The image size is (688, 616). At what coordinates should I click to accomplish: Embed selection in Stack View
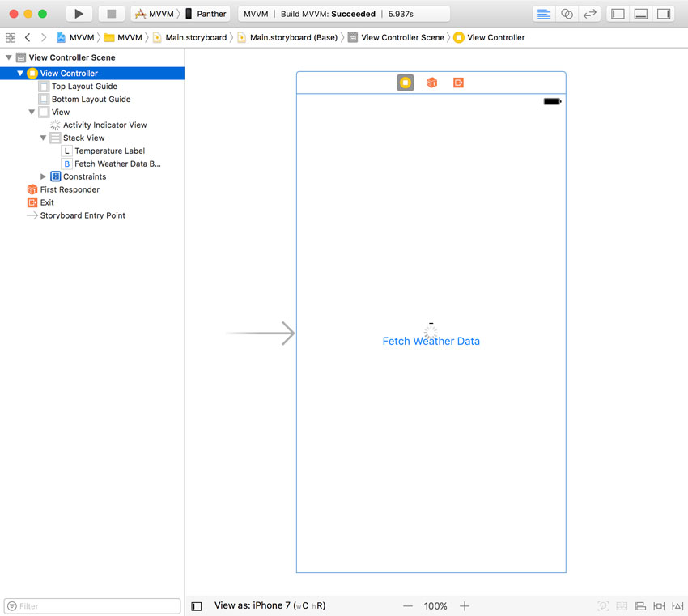622,606
